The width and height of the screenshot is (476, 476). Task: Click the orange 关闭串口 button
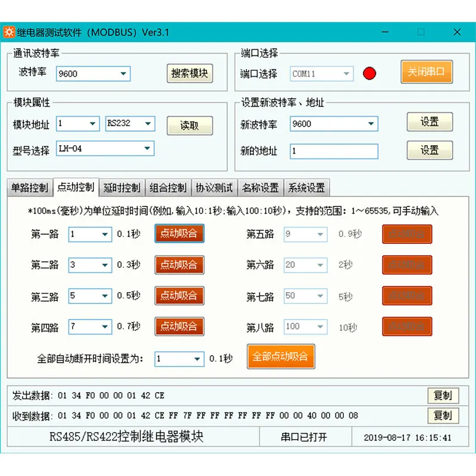click(x=427, y=71)
